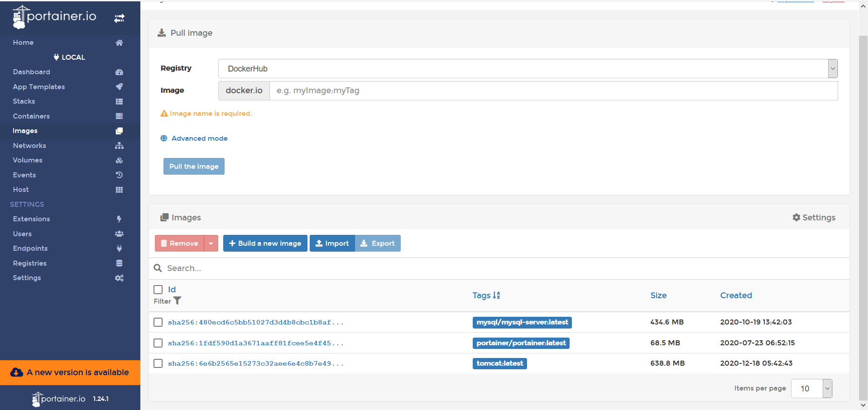
Task: Open Volumes in the sidebar
Action: click(28, 160)
